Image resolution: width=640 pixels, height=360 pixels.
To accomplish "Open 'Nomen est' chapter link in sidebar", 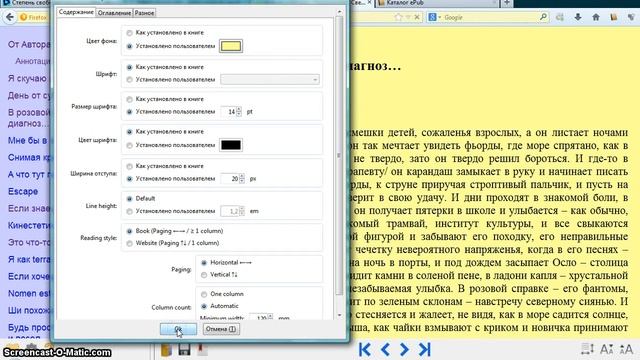I will click(x=28, y=293).
